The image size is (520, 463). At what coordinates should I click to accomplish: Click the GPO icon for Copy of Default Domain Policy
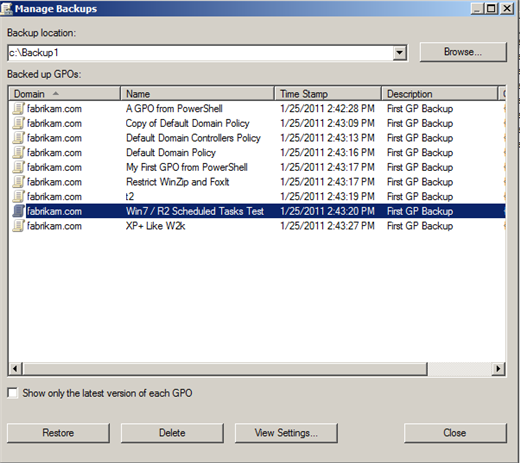[18, 123]
